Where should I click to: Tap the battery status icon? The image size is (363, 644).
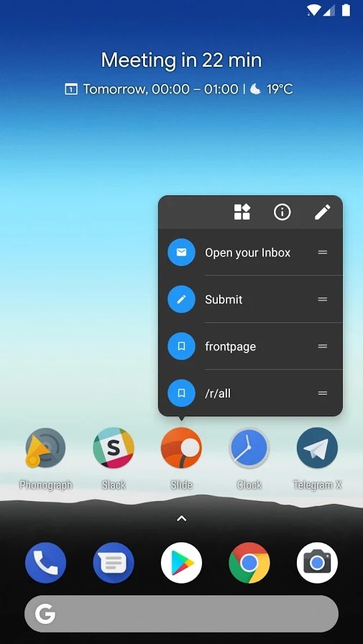(346, 10)
